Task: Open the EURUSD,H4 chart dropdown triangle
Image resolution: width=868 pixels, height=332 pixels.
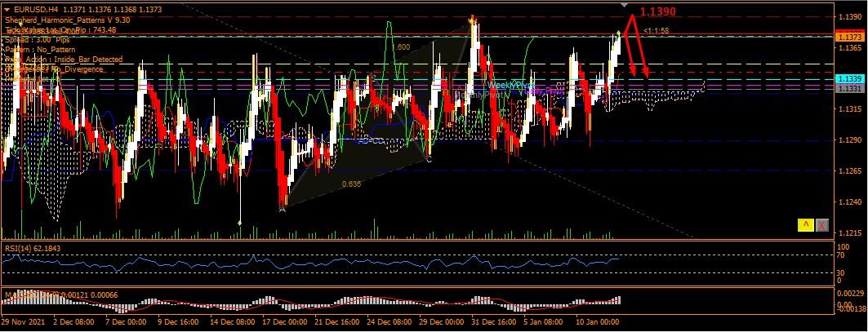Action: 7,8
